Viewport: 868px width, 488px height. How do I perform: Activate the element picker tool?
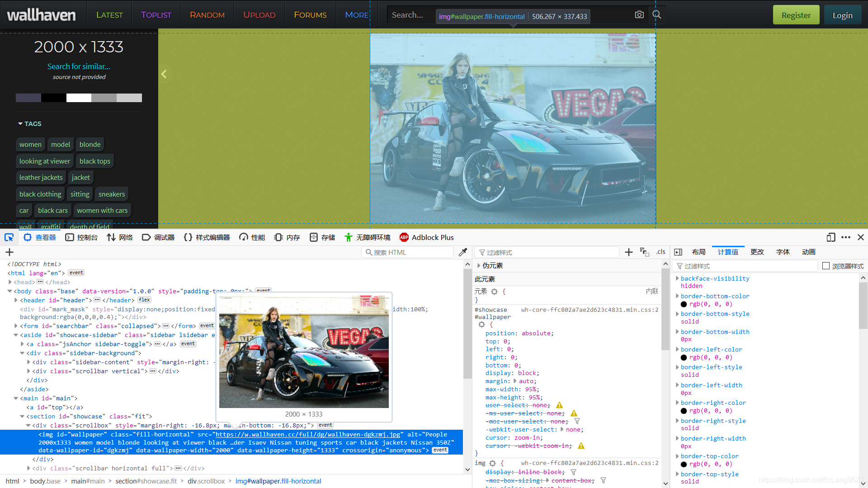tap(9, 237)
